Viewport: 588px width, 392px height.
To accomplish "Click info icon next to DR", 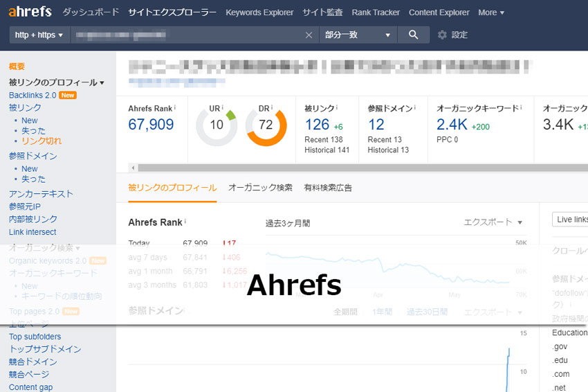I will pyautogui.click(x=271, y=107).
